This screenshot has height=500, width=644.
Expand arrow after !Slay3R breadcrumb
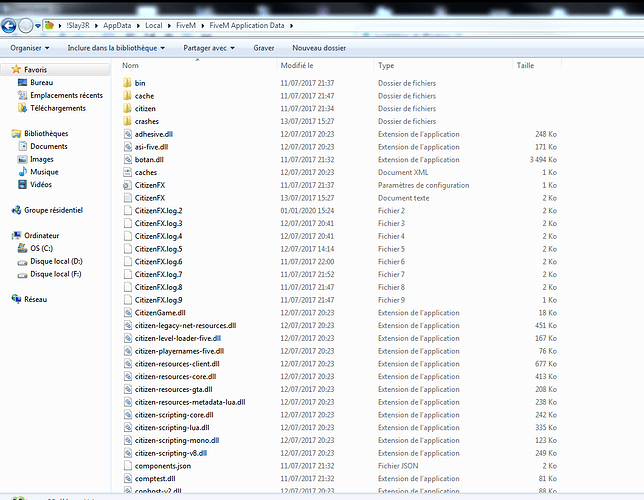coord(96,26)
